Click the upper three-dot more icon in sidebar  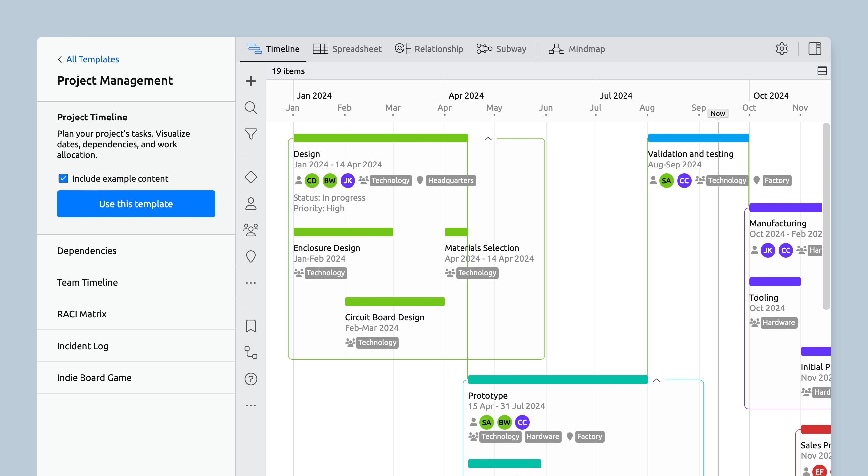(251, 283)
